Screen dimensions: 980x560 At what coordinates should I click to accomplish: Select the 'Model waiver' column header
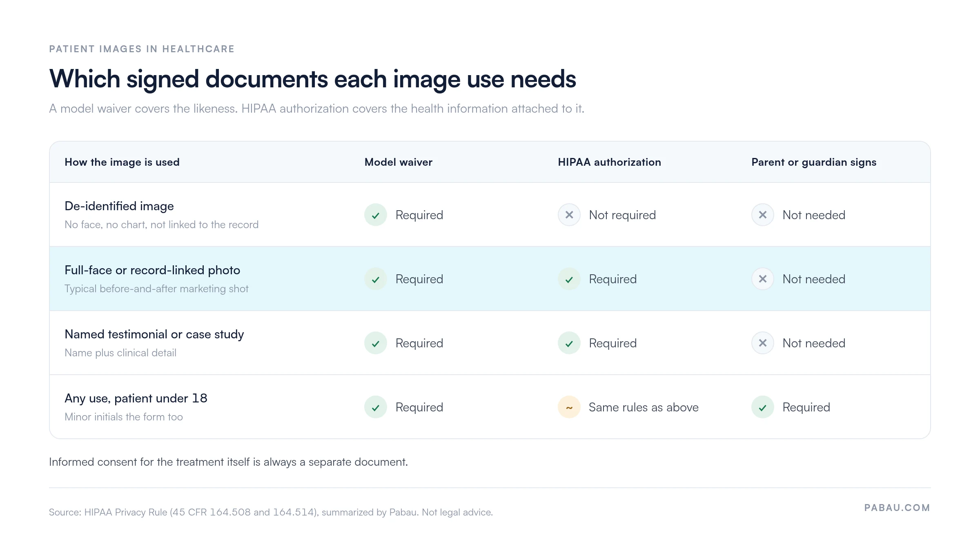point(399,162)
